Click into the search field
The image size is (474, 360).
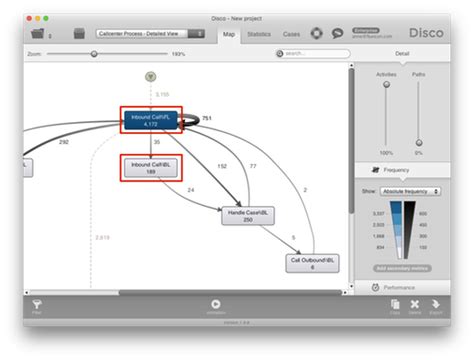pos(313,53)
